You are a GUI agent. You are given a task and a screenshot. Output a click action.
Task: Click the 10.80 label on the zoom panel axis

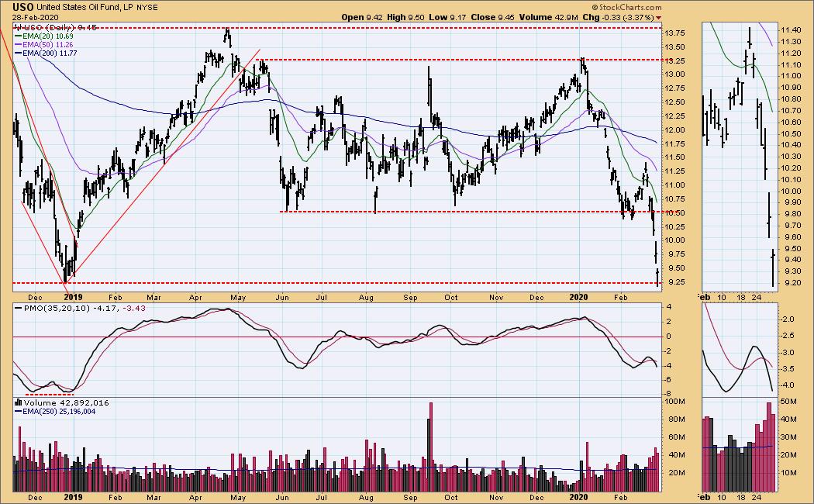click(790, 99)
